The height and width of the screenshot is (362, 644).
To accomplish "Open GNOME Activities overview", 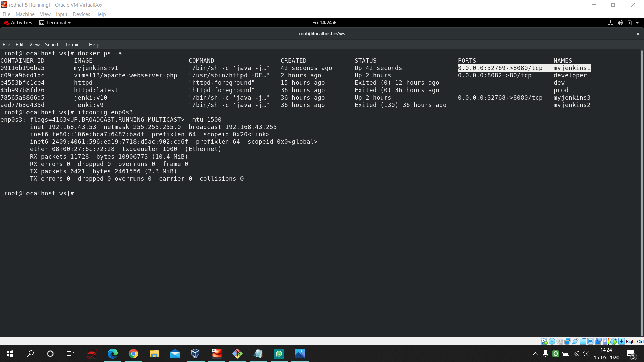I will click(18, 23).
